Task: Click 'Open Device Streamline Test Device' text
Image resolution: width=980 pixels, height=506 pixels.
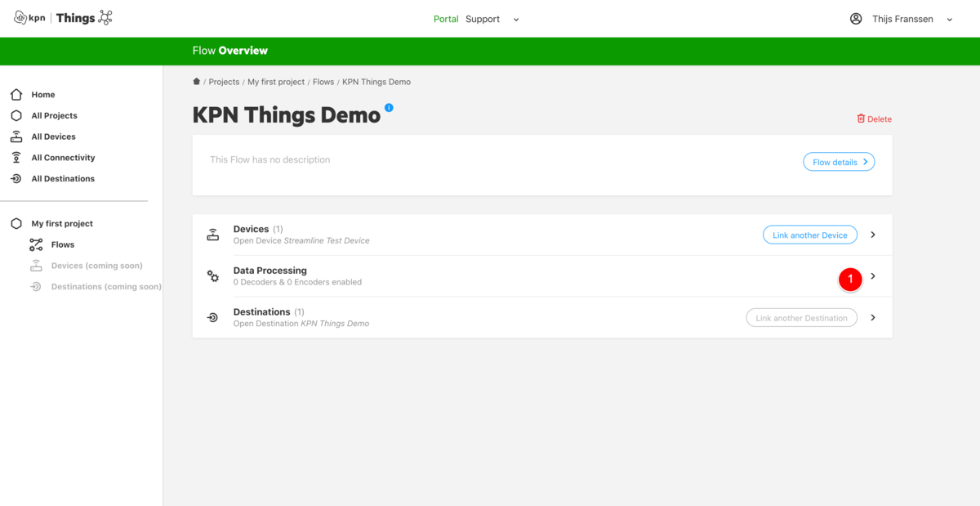Action: pyautogui.click(x=301, y=240)
